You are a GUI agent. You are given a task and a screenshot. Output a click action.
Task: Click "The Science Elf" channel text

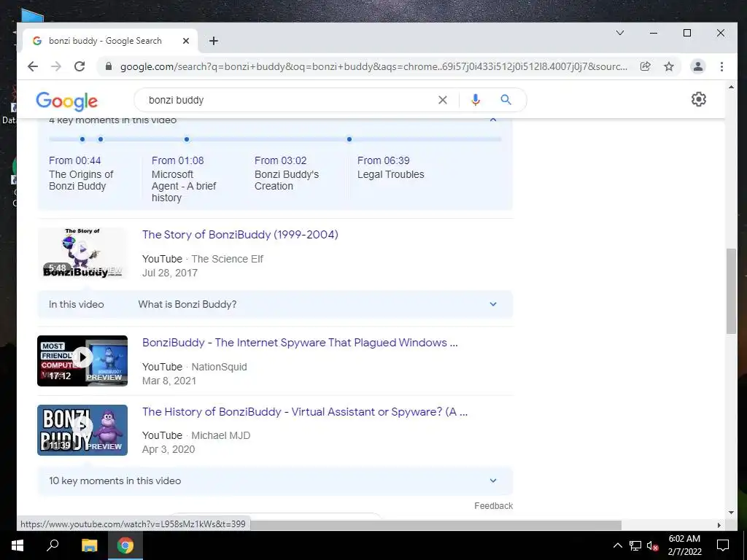click(228, 259)
